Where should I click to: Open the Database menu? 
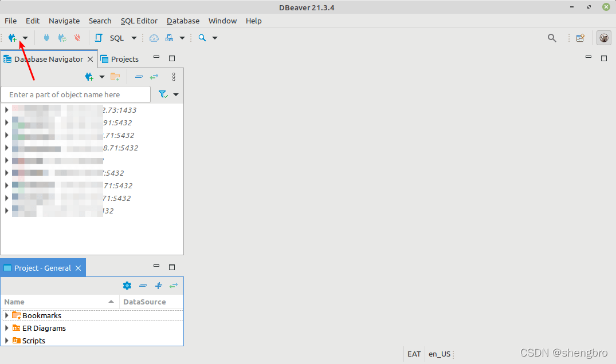183,21
